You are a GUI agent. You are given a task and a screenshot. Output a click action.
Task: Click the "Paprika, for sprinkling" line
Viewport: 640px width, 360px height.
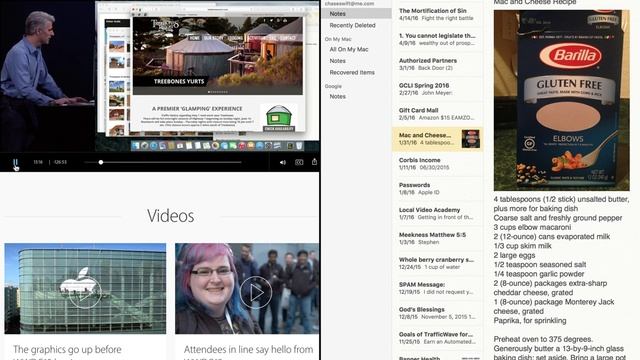pyautogui.click(x=530, y=321)
